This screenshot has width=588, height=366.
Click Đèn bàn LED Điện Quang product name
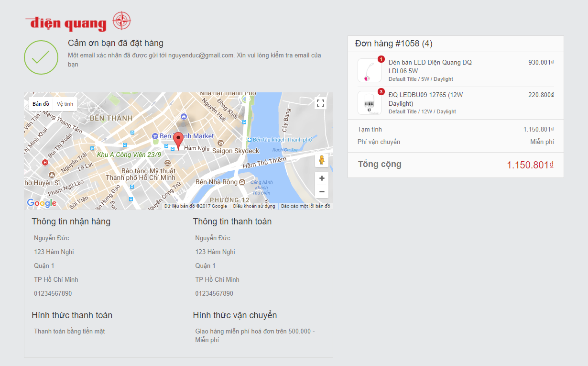[430, 67]
